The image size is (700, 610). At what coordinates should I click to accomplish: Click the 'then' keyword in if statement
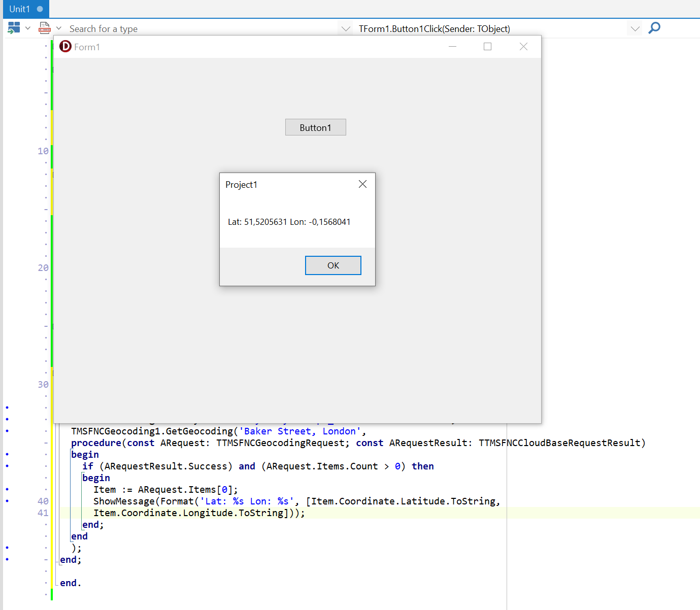coord(423,466)
